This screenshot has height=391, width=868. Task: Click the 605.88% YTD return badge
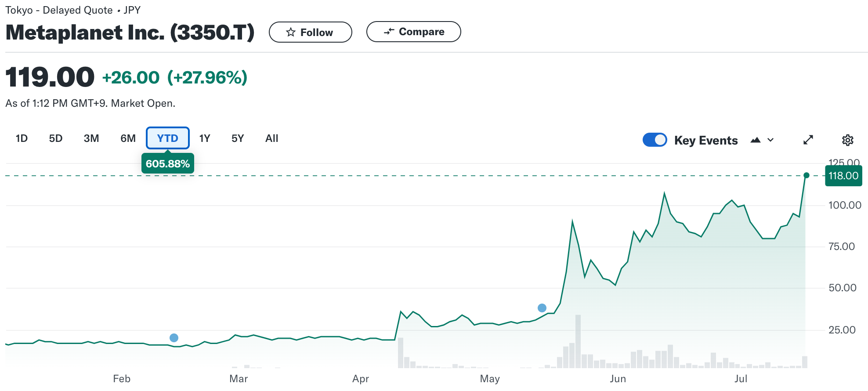[167, 163]
